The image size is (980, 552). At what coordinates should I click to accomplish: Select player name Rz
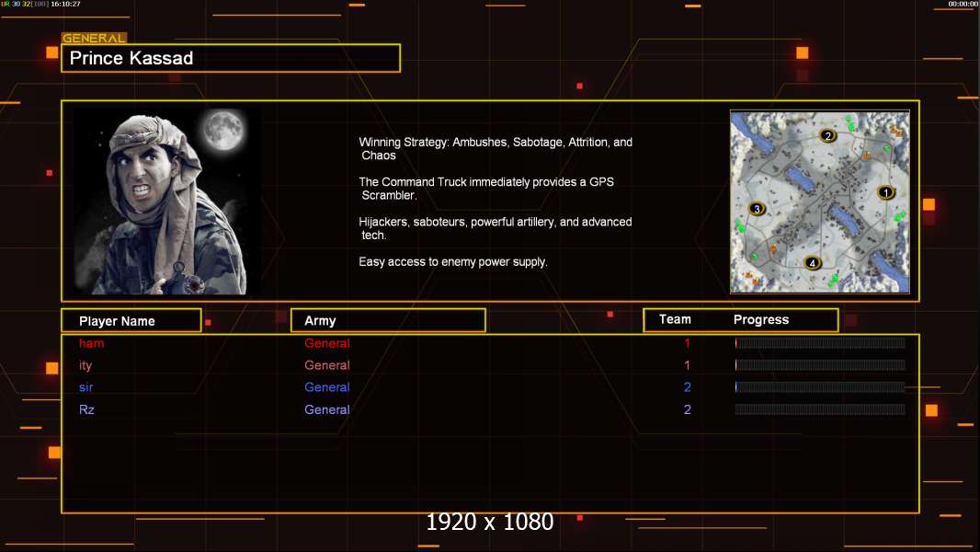(x=86, y=409)
